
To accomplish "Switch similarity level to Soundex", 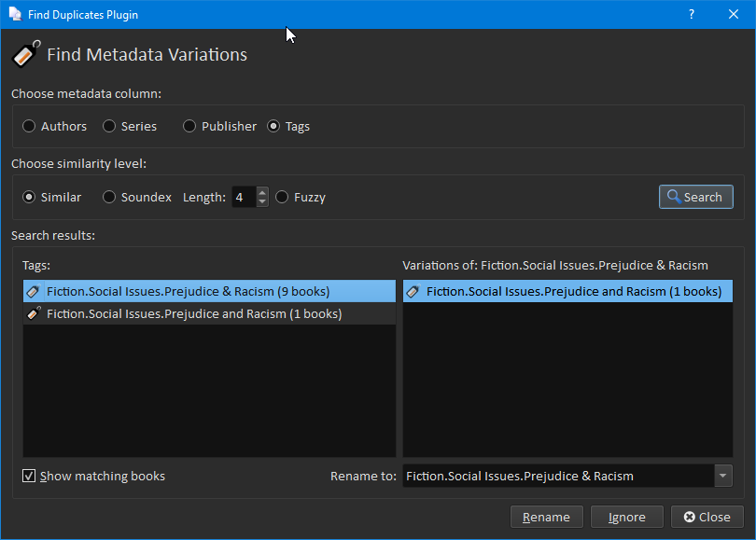I will click(110, 197).
